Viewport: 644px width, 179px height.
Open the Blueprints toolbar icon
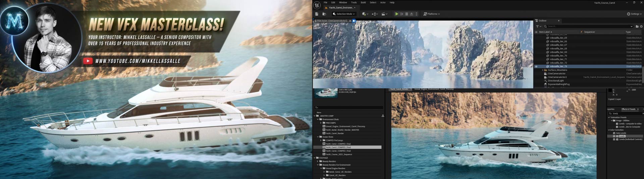(374, 14)
